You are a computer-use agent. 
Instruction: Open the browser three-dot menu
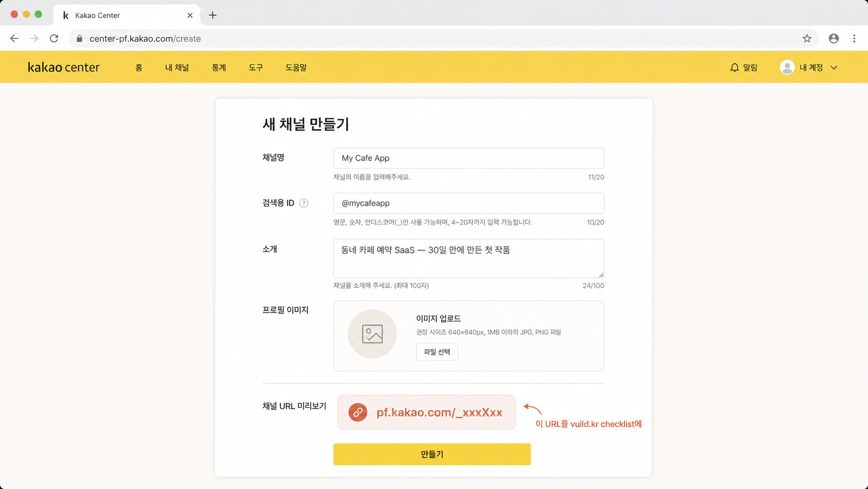point(854,38)
